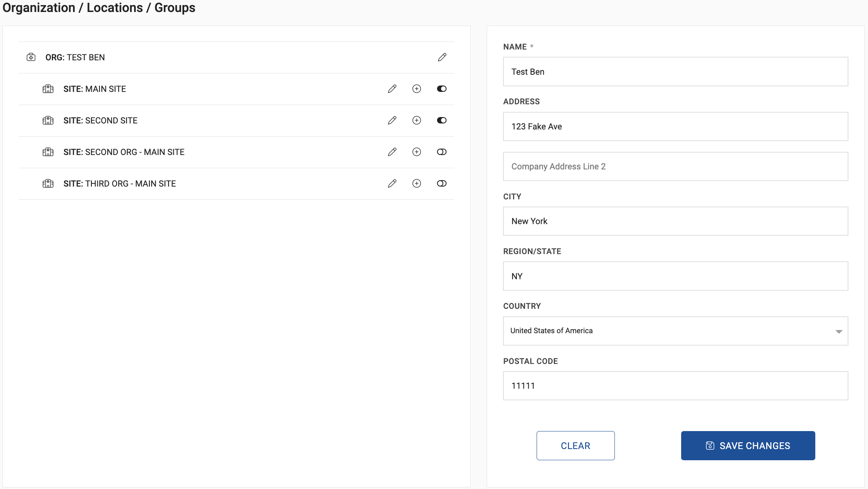Click the plus circle icon for Second Site
This screenshot has width=868, height=489.
pyautogui.click(x=416, y=120)
